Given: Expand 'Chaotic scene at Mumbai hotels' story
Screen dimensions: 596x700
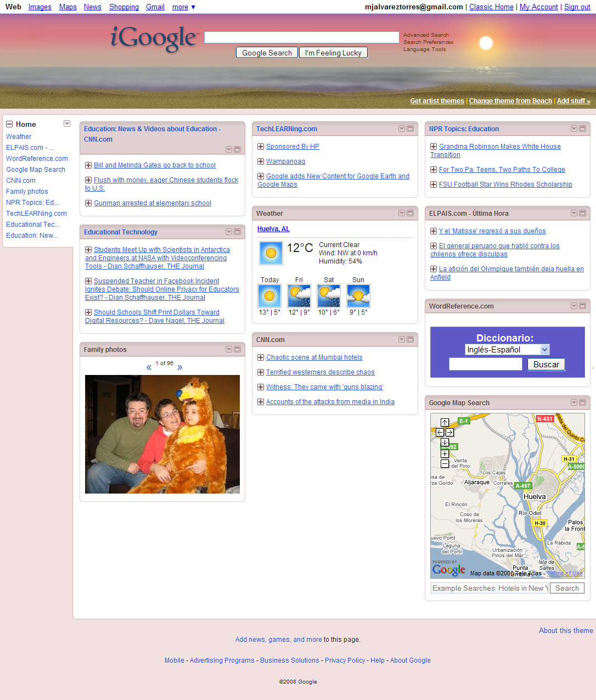Looking at the screenshot, I should click(261, 357).
